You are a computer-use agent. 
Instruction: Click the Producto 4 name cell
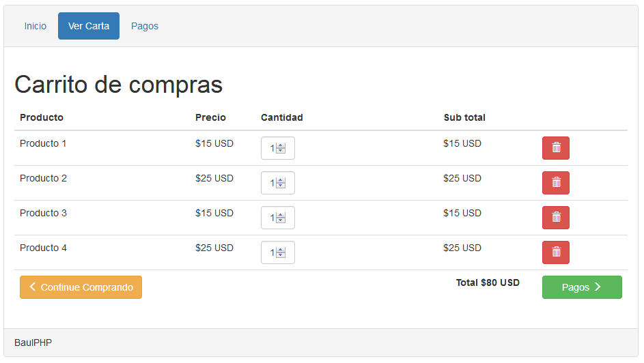click(x=43, y=248)
